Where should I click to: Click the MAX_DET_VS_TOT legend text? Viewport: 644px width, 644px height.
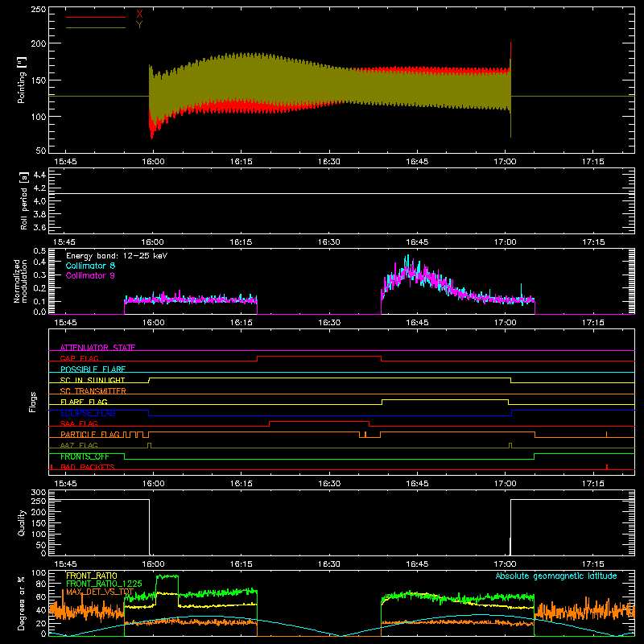coord(100,592)
